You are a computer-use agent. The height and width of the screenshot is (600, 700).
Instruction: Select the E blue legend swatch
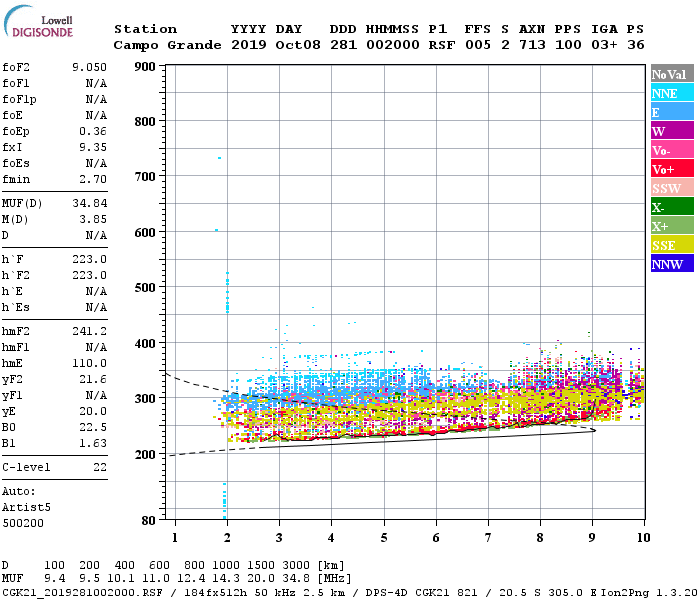click(x=672, y=112)
